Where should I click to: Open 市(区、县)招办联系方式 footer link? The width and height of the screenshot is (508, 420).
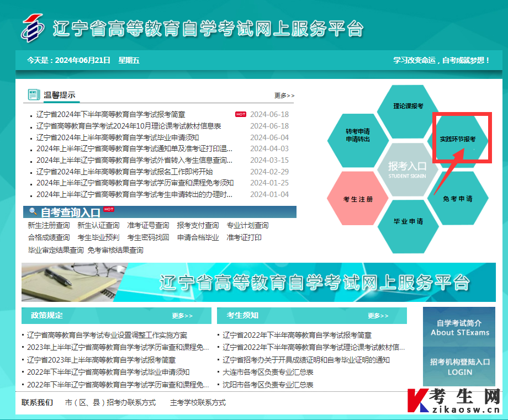pos(110,402)
